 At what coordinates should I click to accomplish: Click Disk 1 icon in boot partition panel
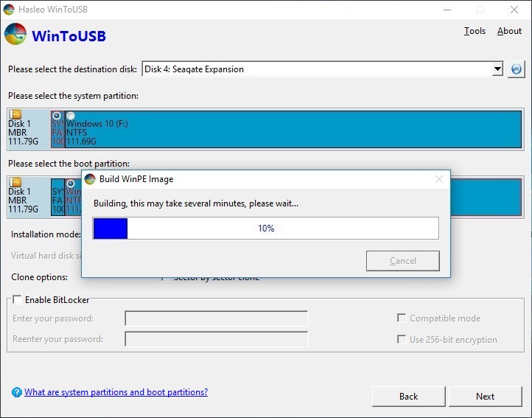coord(15,182)
